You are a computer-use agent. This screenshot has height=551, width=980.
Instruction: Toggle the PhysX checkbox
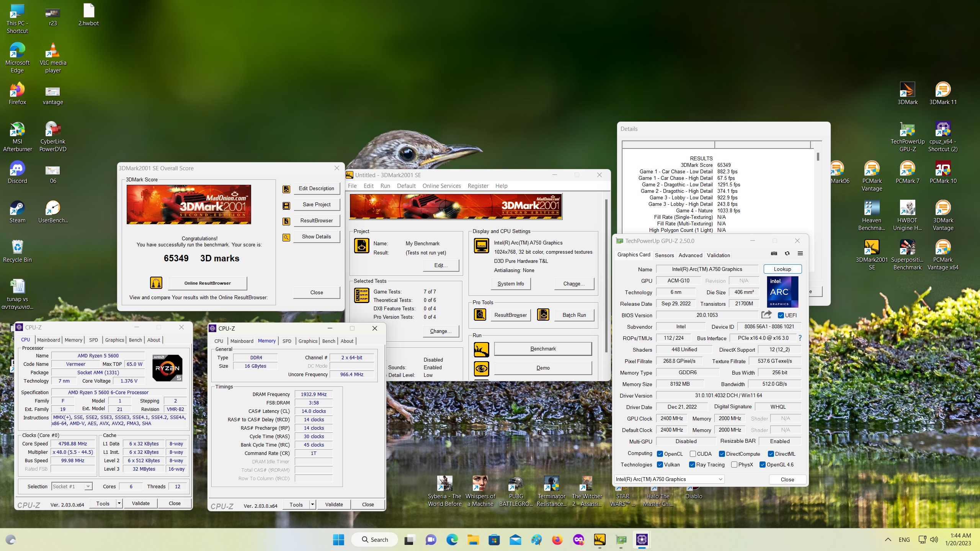734,465
